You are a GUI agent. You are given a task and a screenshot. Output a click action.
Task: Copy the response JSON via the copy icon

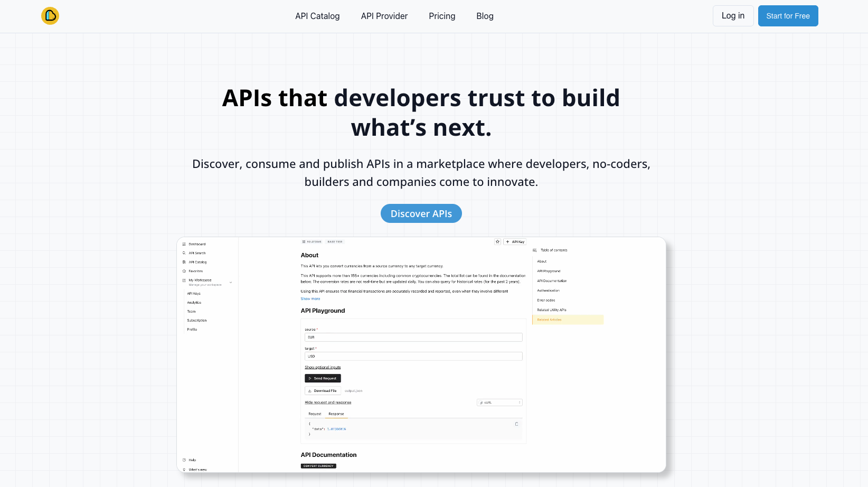click(516, 424)
